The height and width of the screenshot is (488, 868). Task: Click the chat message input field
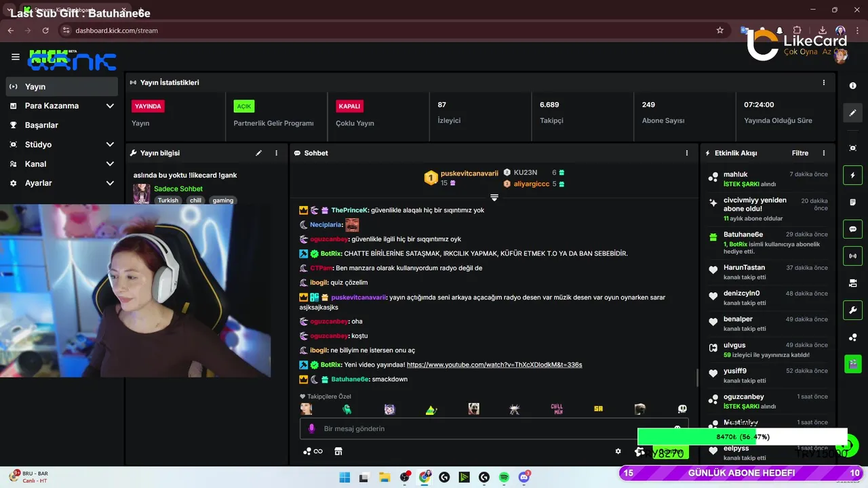tap(494, 429)
